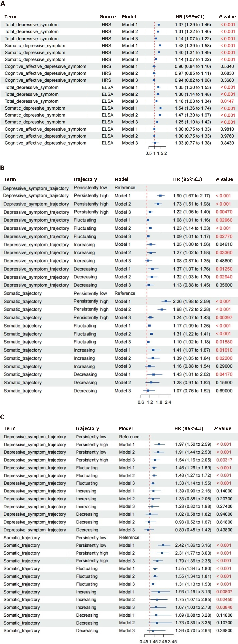Click P value "0.10700"
Image resolution: width=238 pixels, height=644 pixels.
[x=224, y=623]
